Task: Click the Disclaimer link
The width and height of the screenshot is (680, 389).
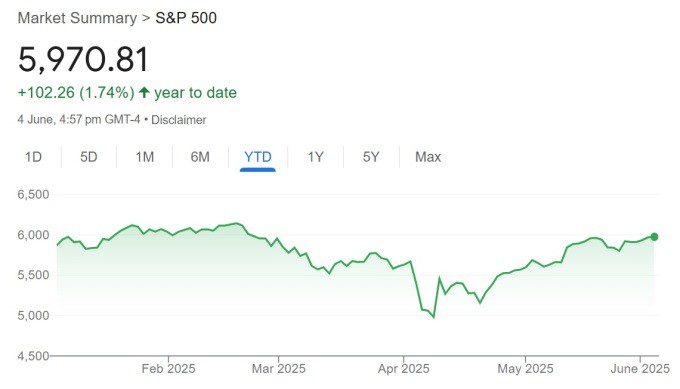Action: tap(179, 120)
